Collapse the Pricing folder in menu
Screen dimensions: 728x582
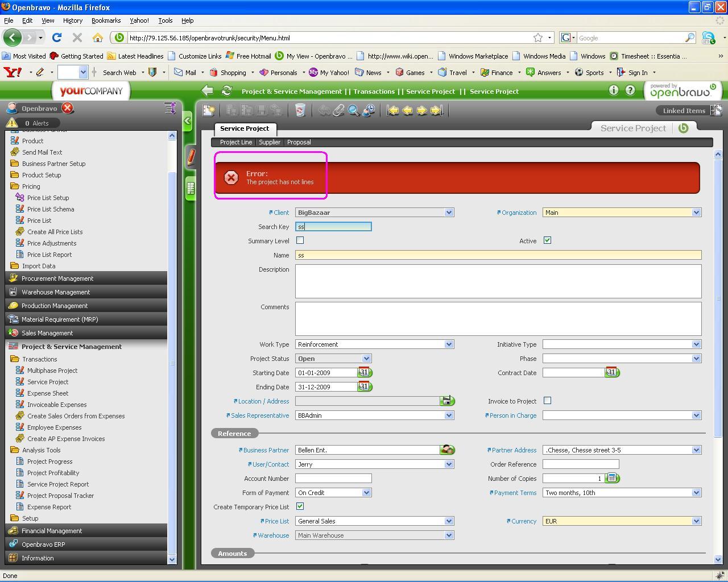15,186
